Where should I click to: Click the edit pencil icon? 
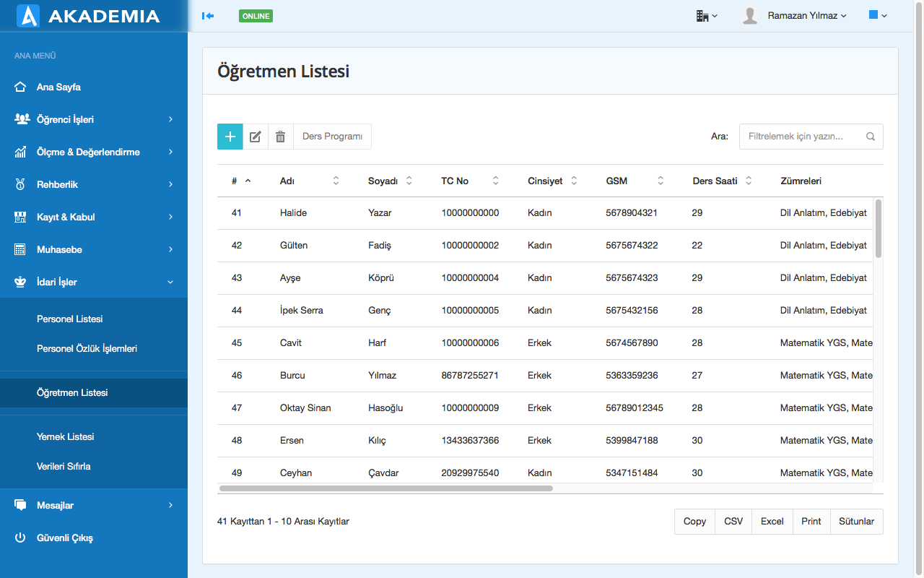[x=255, y=137]
